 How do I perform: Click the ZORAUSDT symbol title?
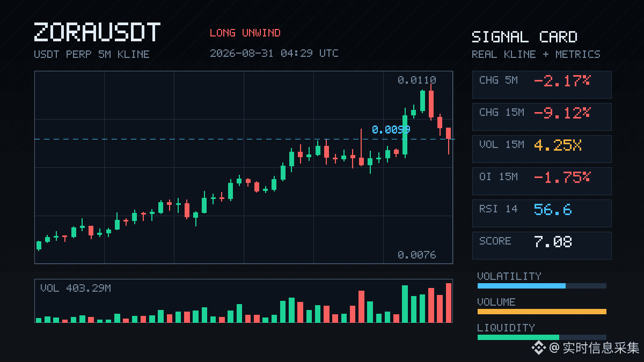click(x=97, y=33)
